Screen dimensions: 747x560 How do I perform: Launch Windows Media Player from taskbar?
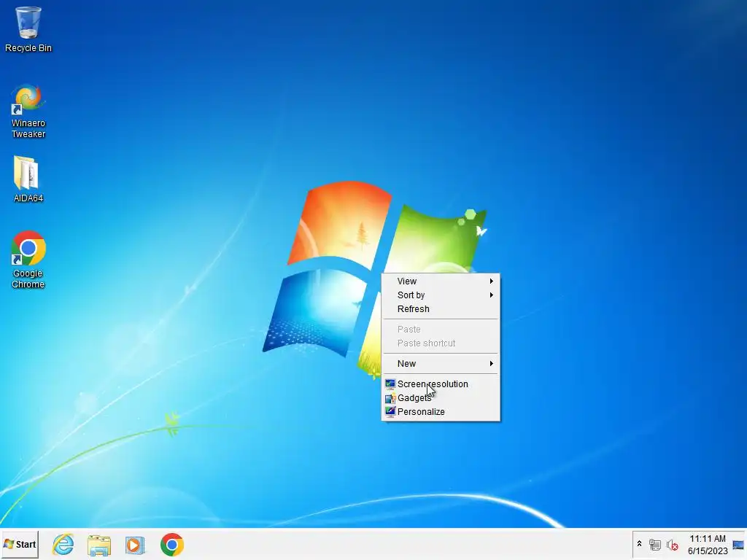pos(135,545)
